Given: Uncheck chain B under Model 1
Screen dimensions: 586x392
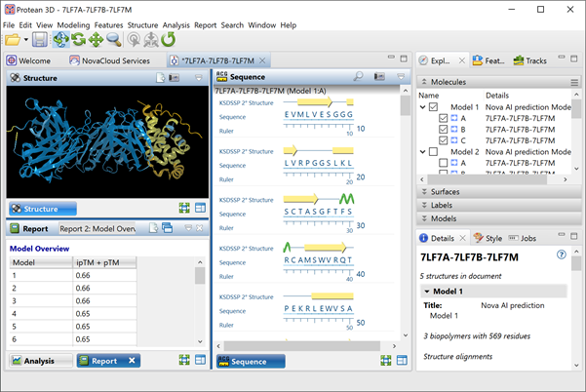Looking at the screenshot, I should pos(444,130).
